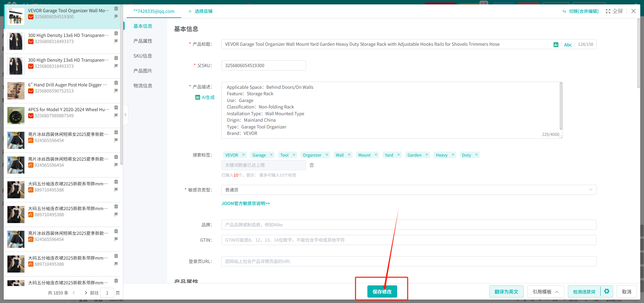
Task: Click the 登录页URL input field
Action: [x=409, y=261]
